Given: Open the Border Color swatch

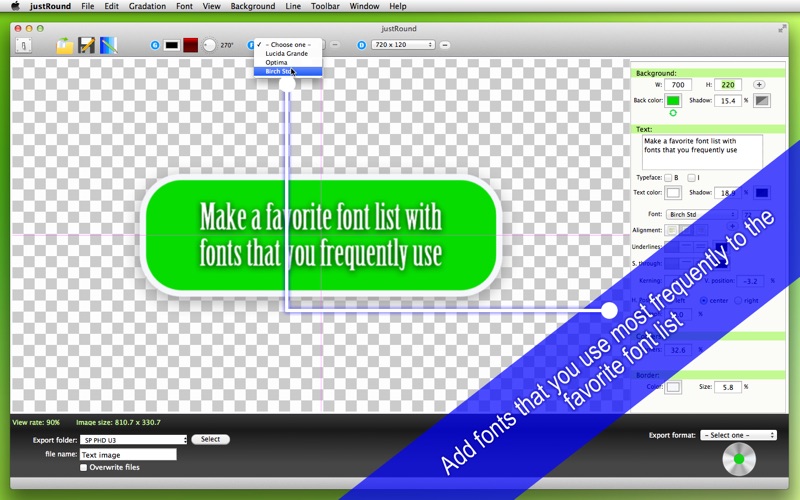Looking at the screenshot, I should click(x=673, y=387).
